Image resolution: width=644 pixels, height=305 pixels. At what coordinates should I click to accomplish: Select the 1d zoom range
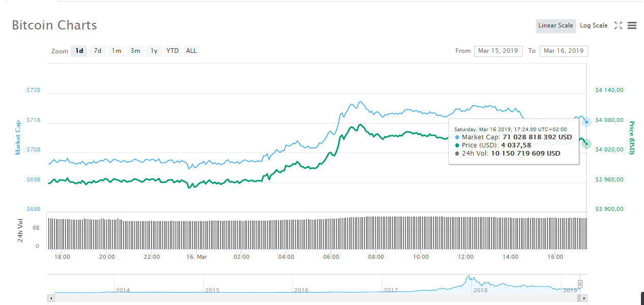(x=79, y=51)
